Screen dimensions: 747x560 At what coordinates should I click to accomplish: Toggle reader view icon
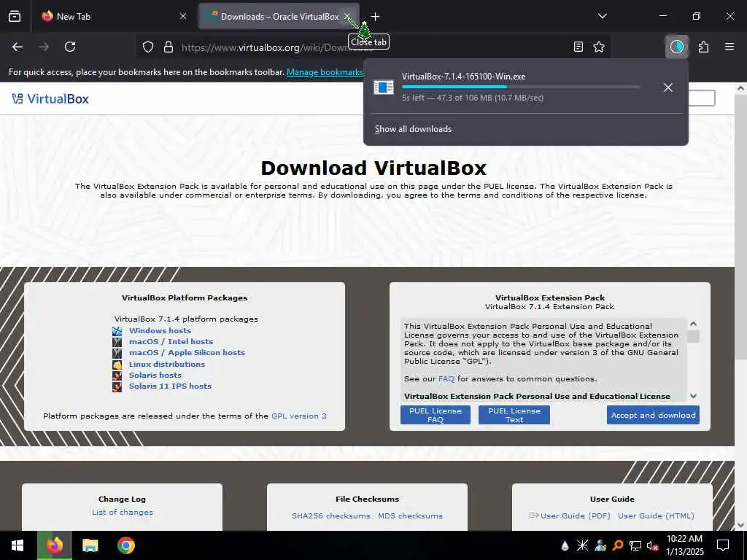pos(578,47)
